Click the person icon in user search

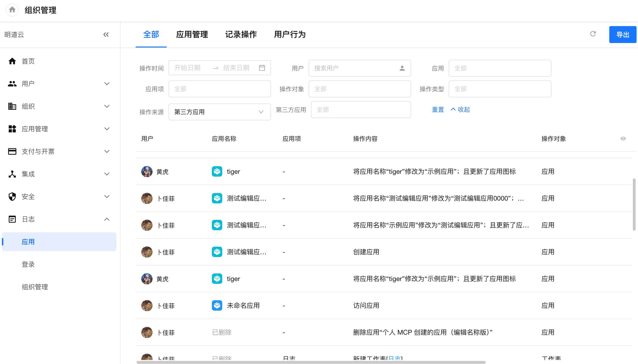pyautogui.click(x=402, y=68)
